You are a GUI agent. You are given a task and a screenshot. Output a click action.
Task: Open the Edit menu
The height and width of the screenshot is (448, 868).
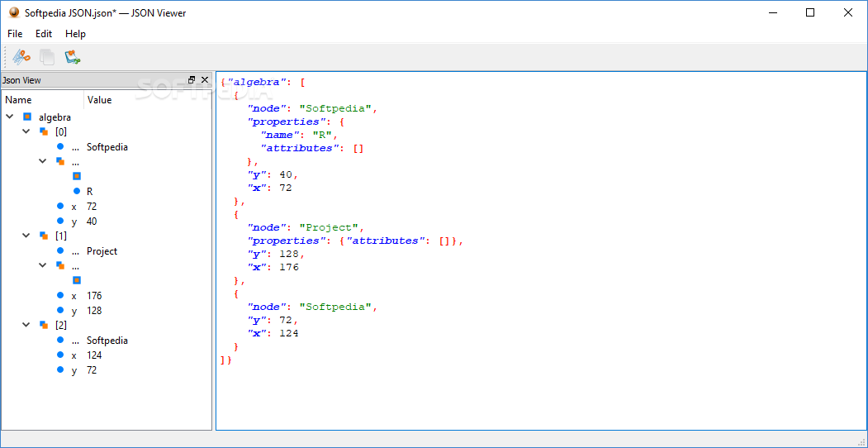coord(44,34)
